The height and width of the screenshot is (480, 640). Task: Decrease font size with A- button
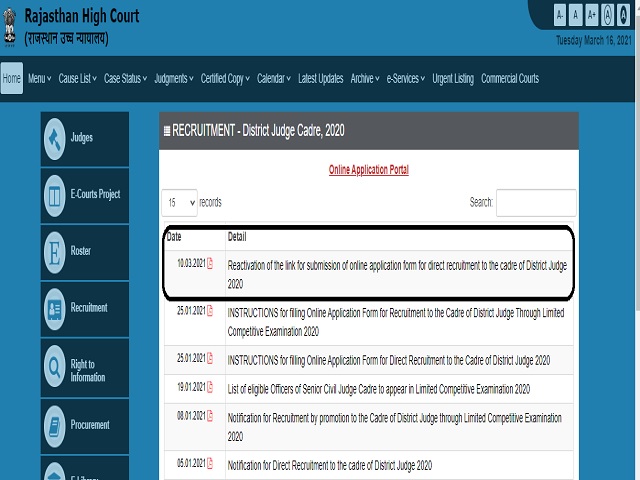tap(560, 16)
